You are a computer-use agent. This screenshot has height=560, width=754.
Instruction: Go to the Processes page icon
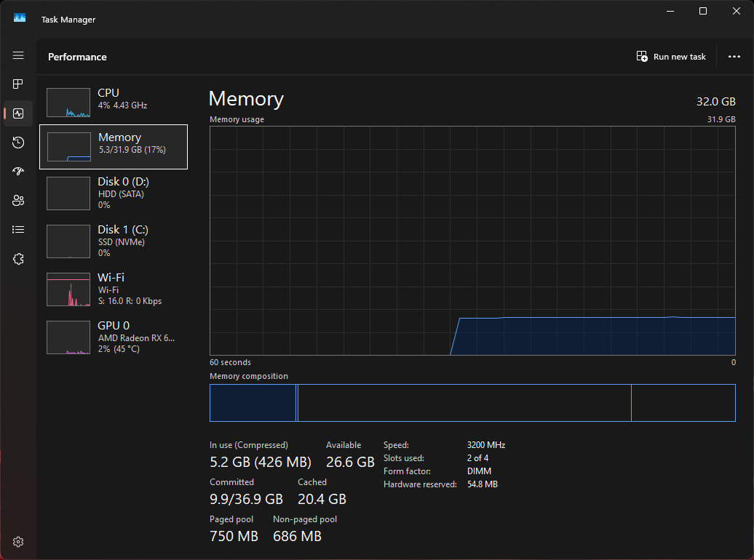pyautogui.click(x=18, y=84)
